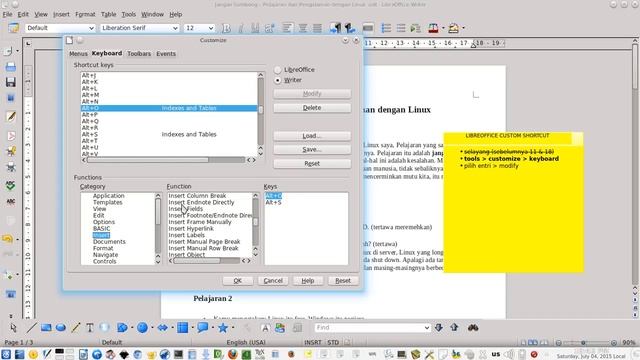Click Cancel in the Customize dialog
This screenshot has height=360, width=640.
point(273,281)
